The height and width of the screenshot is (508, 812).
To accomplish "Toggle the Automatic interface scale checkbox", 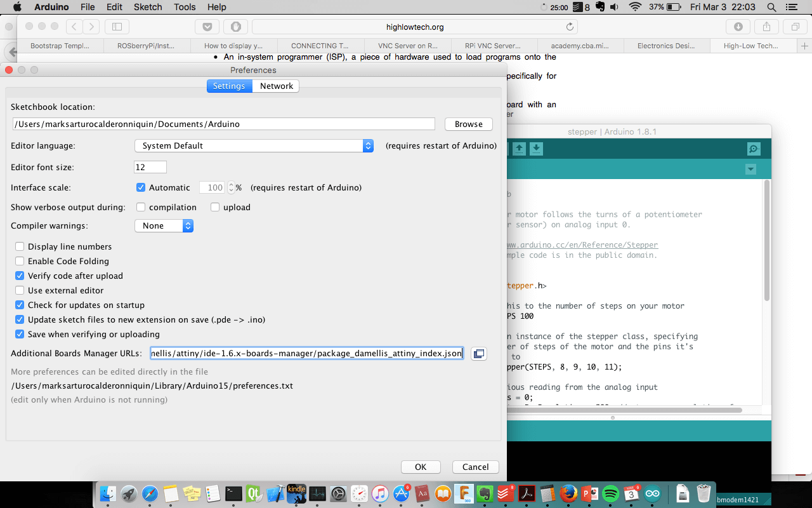I will [141, 187].
